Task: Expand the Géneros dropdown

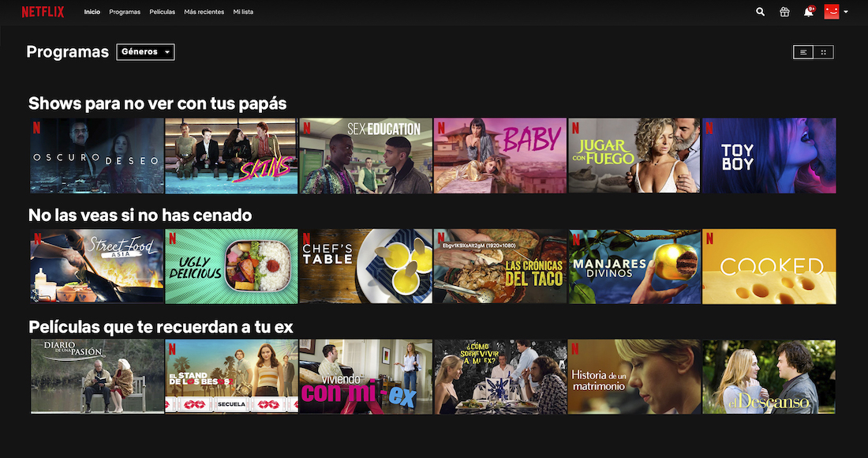Action: tap(145, 52)
